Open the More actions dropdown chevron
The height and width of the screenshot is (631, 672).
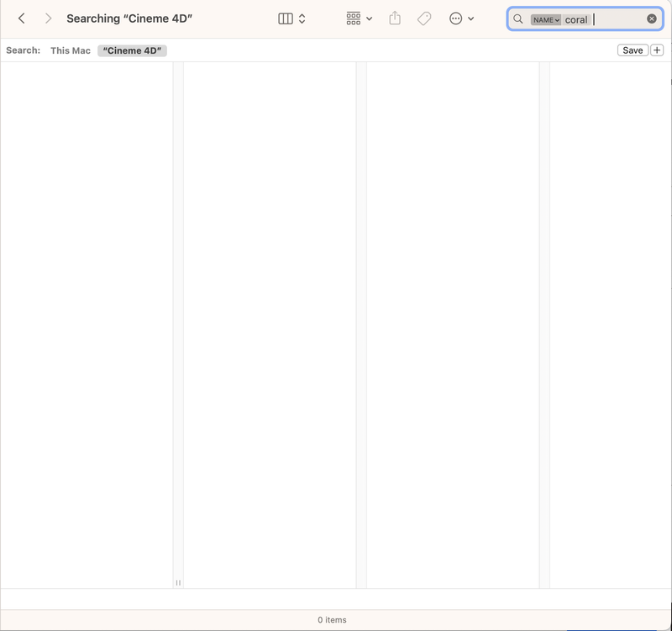(x=470, y=18)
